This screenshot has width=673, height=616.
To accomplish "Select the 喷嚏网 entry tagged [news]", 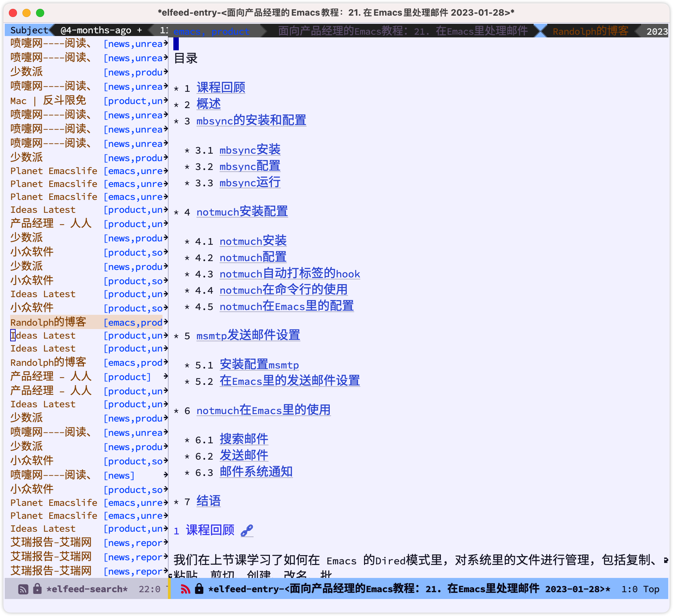I will tap(86, 475).
